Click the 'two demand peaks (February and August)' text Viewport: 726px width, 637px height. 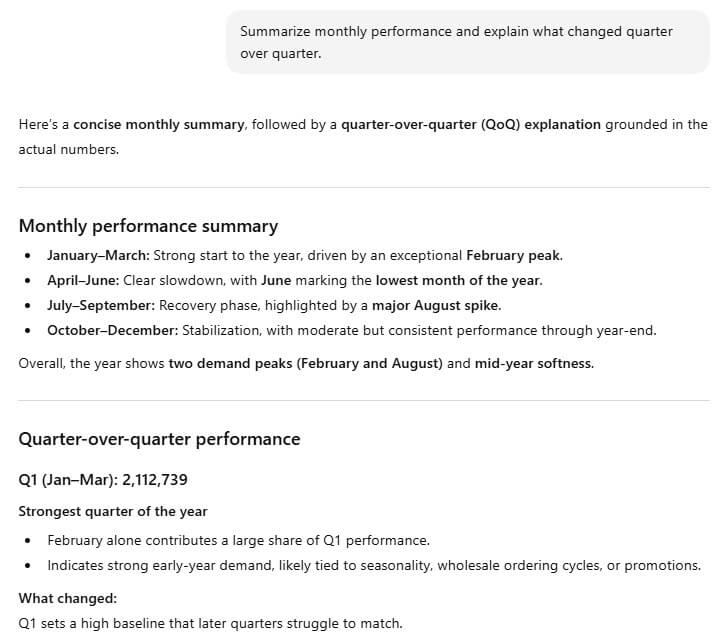click(306, 363)
